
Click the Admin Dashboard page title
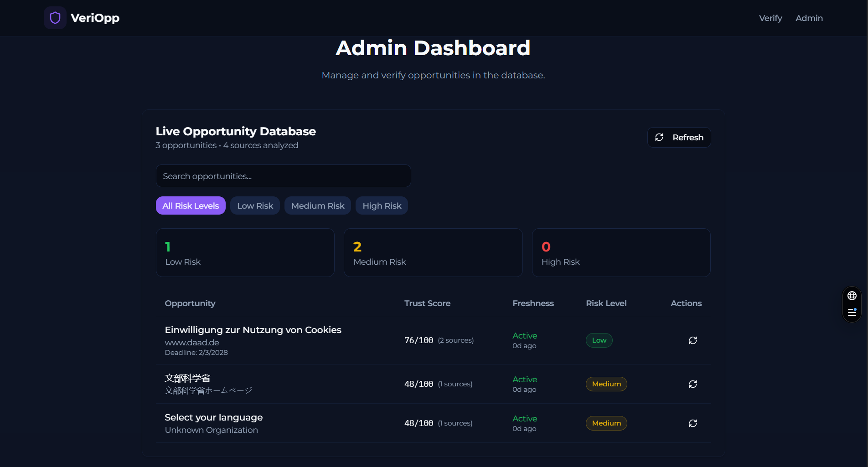point(433,48)
